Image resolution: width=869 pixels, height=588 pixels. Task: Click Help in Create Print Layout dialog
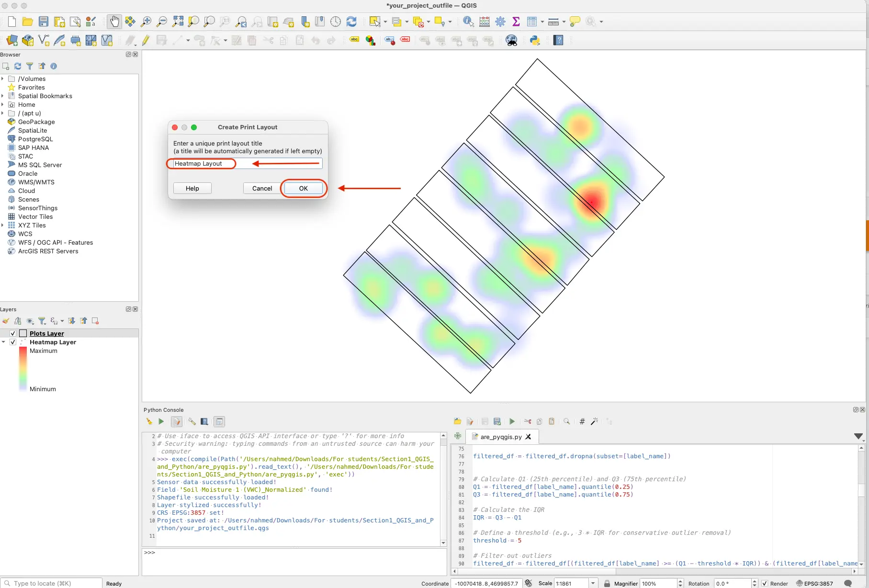(192, 188)
